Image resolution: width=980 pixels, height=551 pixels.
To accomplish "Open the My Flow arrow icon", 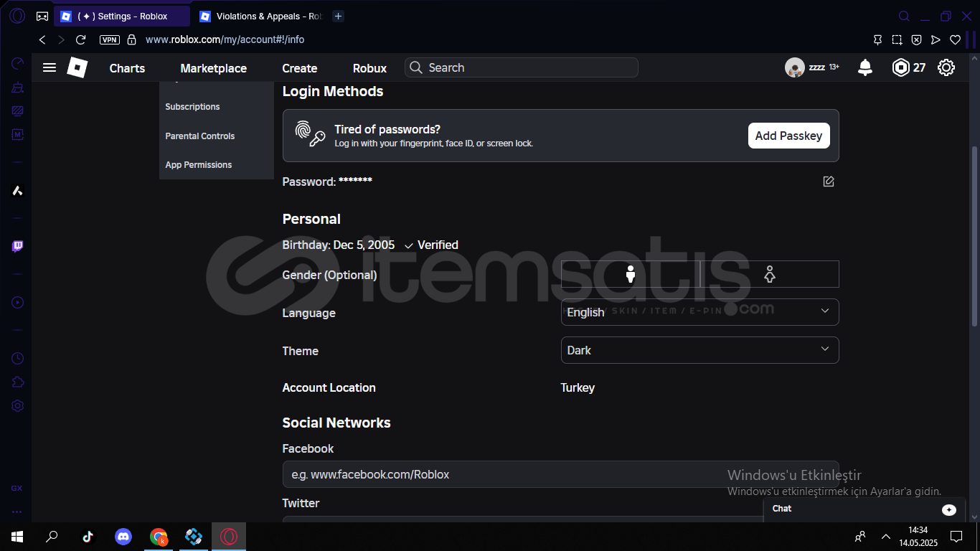I will pos(936,40).
